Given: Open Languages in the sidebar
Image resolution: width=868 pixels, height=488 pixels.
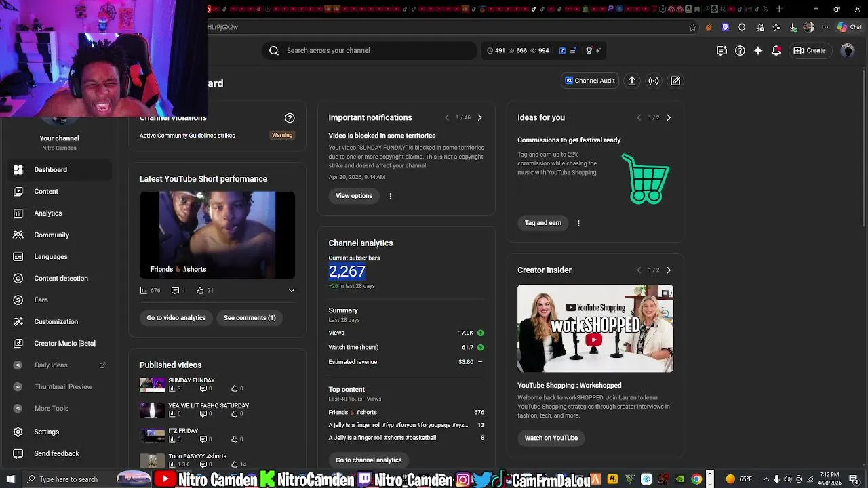Looking at the screenshot, I should point(60,257).
